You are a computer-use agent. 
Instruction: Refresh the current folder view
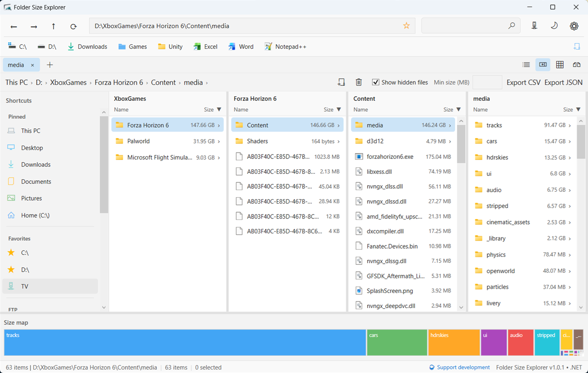pyautogui.click(x=73, y=26)
